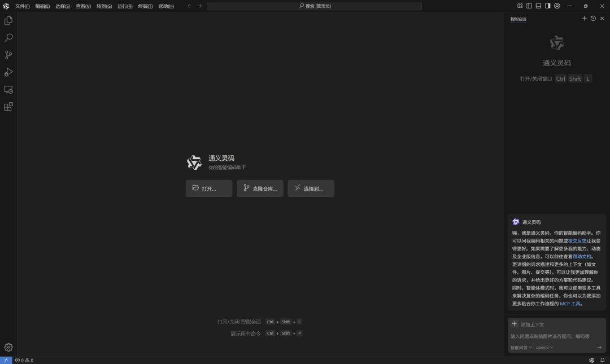Click the add context plus button
Screen dimensions: 610x364
(x=515, y=324)
